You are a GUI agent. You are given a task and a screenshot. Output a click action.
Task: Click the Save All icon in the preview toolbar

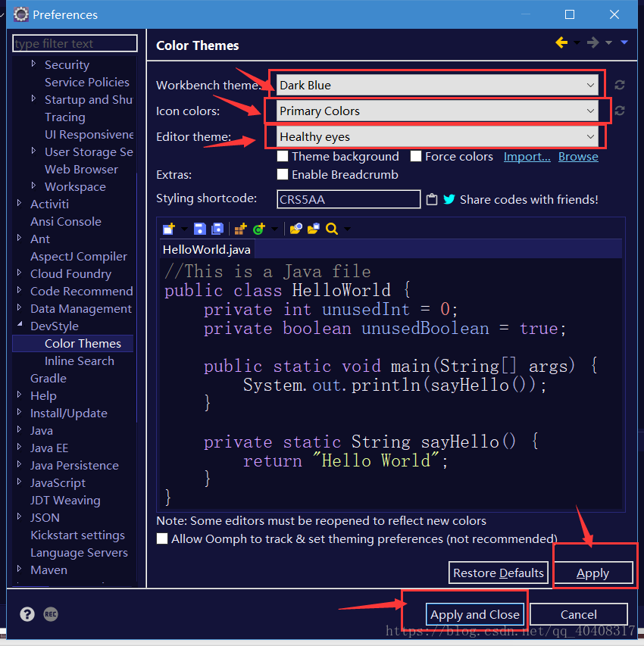(217, 229)
